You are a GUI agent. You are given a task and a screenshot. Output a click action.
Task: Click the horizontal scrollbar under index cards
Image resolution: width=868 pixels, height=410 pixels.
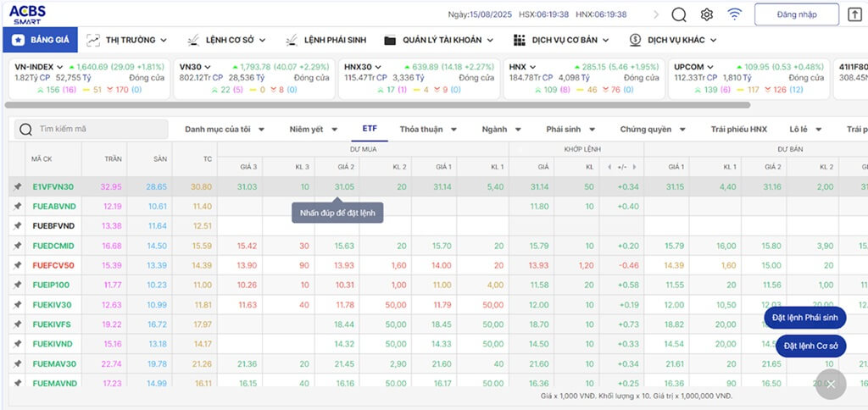pyautogui.click(x=377, y=104)
